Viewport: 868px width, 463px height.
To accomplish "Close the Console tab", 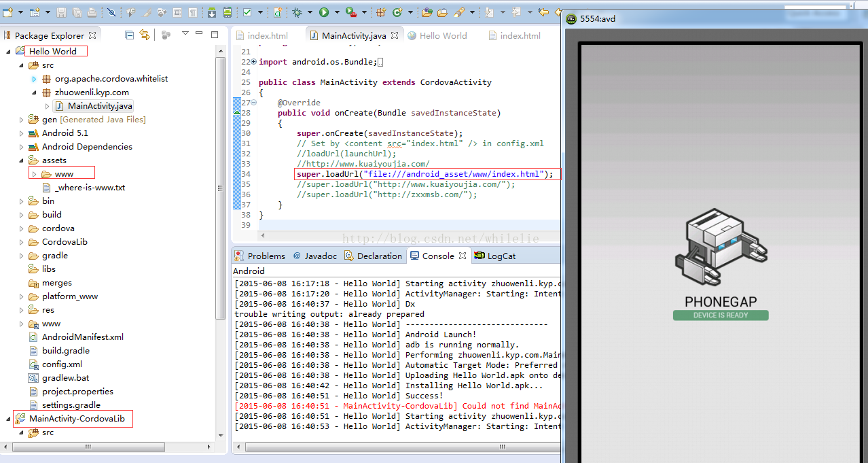I will pos(463,256).
